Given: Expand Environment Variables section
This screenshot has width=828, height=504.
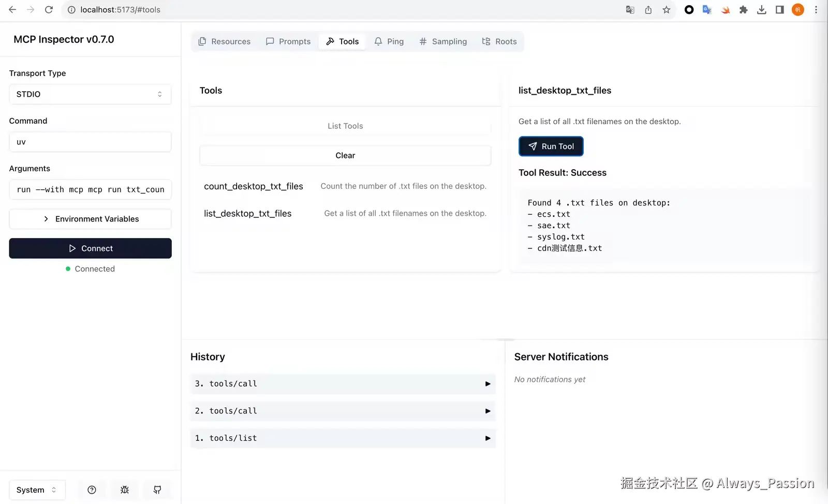Looking at the screenshot, I should [x=90, y=219].
